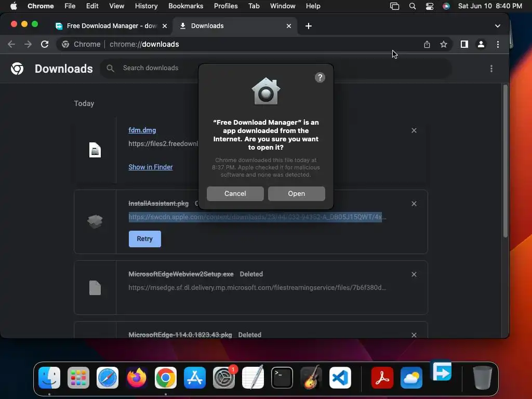Click Cancel in the Gatekeeper dialog
The image size is (532, 399).
(x=235, y=193)
